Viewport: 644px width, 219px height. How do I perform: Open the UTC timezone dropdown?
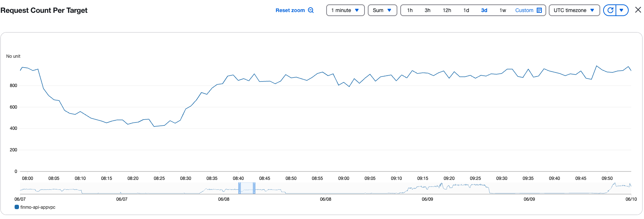pyautogui.click(x=574, y=10)
